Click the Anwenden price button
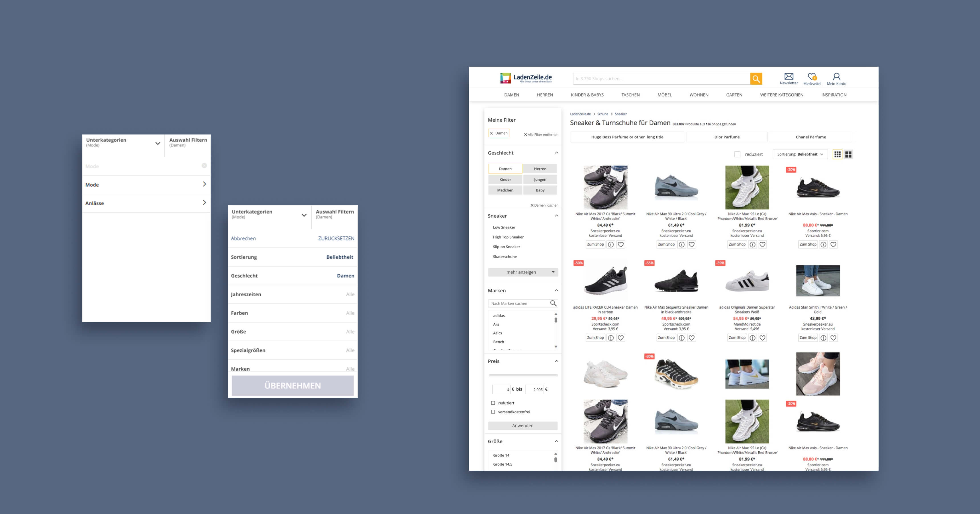This screenshot has height=514, width=980. [523, 426]
